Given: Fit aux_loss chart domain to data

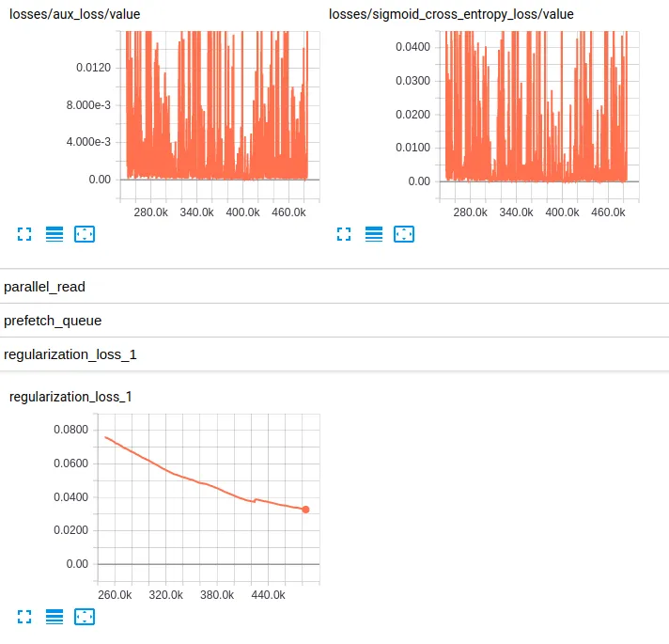Looking at the screenshot, I should 85,234.
